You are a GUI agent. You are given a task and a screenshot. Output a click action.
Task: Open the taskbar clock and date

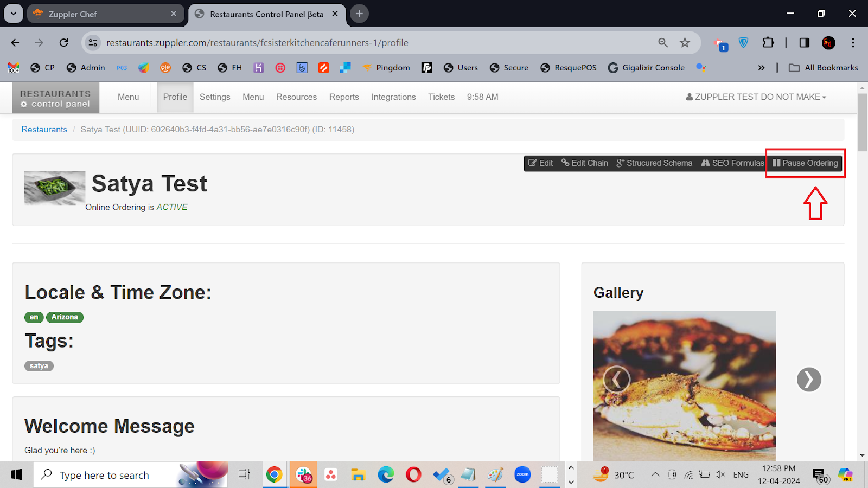[778, 475]
